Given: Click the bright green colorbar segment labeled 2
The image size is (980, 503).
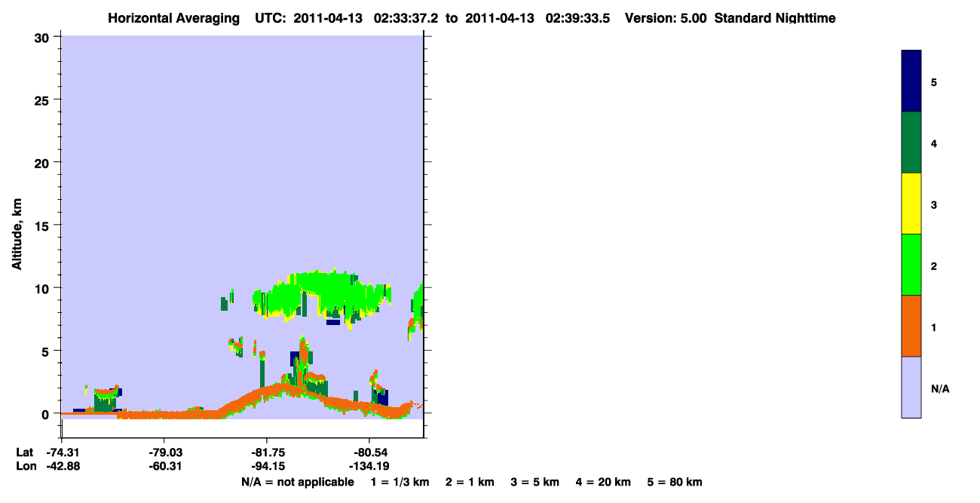Looking at the screenshot, I should click(911, 265).
